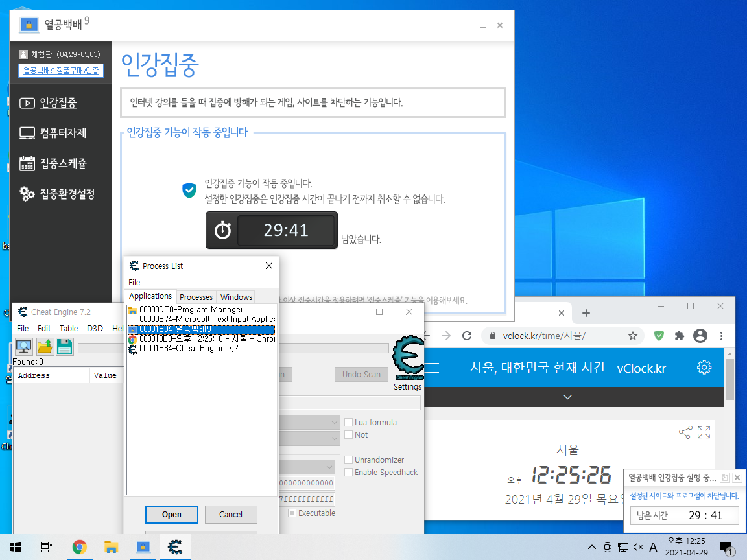Expand the vClock chevron dropdown bar

[567, 397]
